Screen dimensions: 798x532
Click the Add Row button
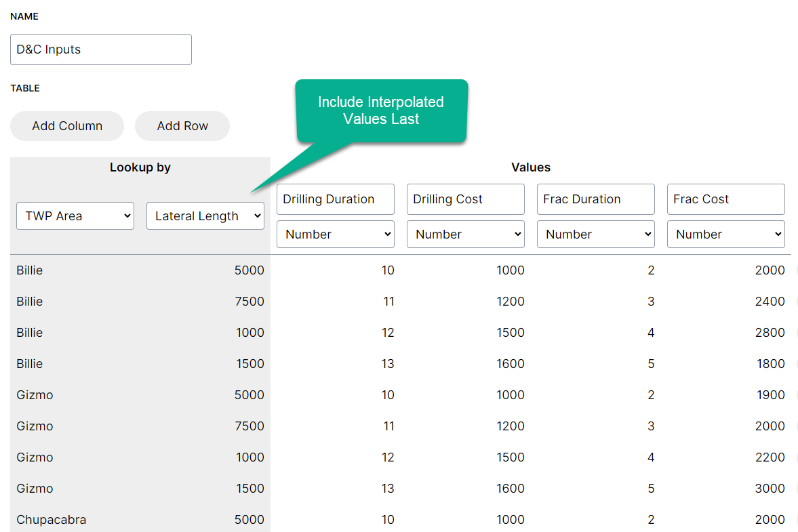click(x=182, y=126)
